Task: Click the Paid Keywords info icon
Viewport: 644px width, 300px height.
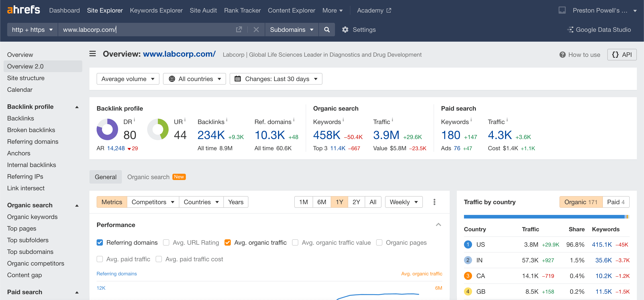Action: click(x=471, y=120)
